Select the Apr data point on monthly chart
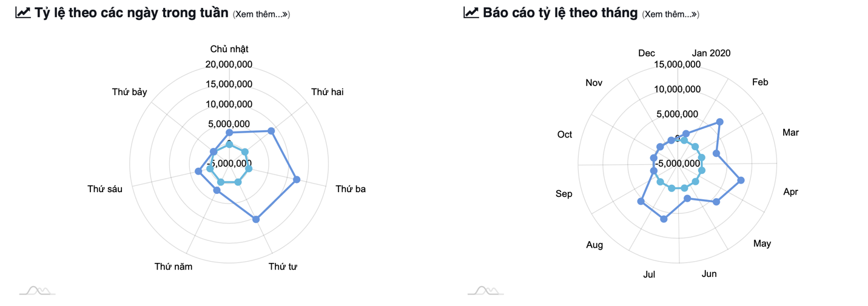 coord(741,180)
